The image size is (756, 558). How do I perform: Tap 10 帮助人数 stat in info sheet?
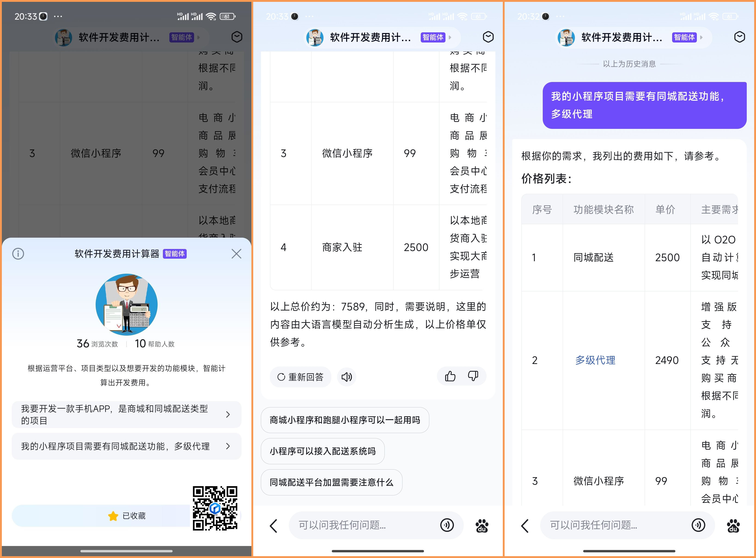click(x=155, y=343)
